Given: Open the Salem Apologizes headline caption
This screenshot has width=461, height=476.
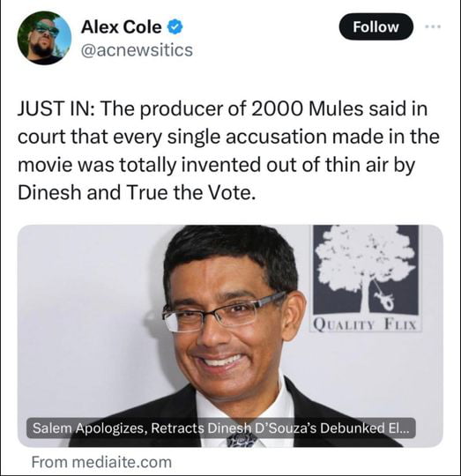Looking at the screenshot, I should coord(220,428).
